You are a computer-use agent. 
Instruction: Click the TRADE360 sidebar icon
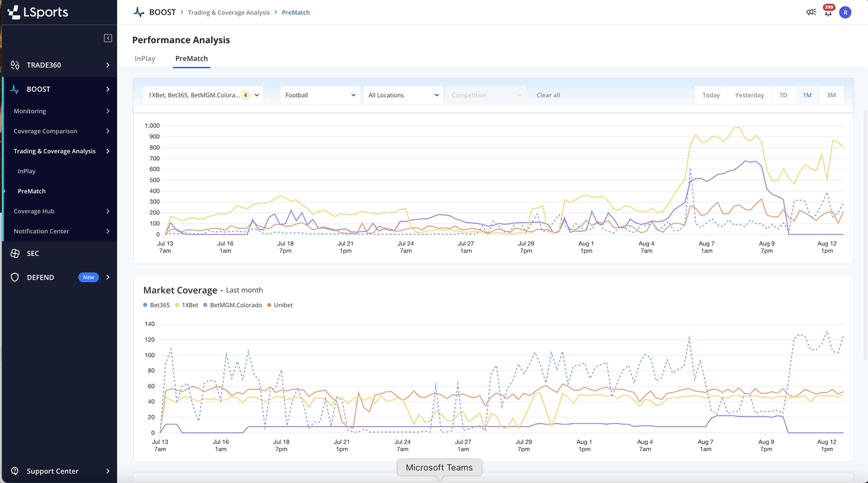pos(15,65)
